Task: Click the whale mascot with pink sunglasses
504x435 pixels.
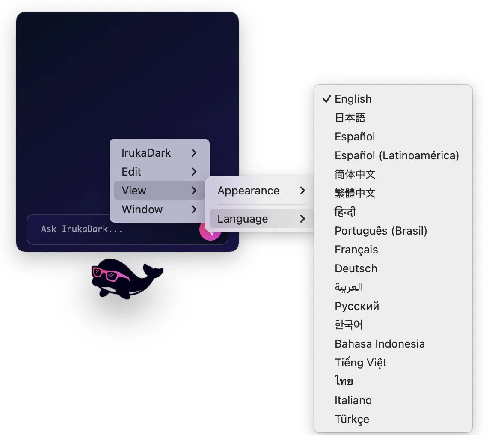Action: click(126, 278)
